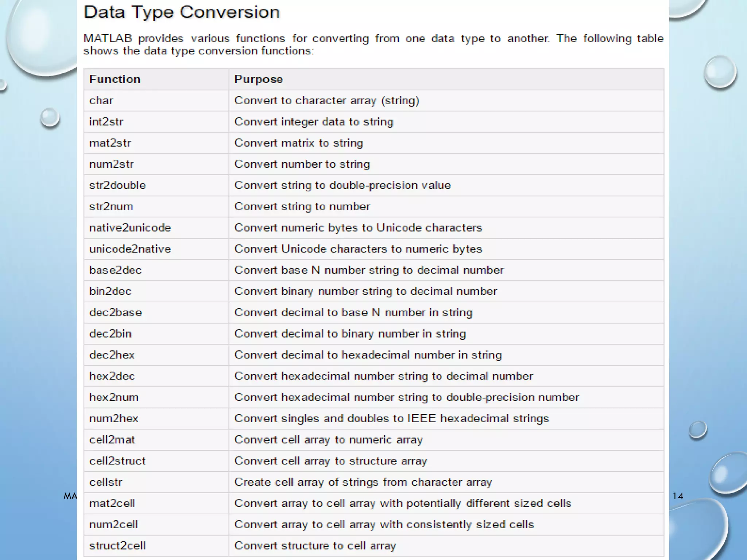Click the 'struct2cell' function cell
This screenshot has width=747, height=560.
click(x=117, y=545)
